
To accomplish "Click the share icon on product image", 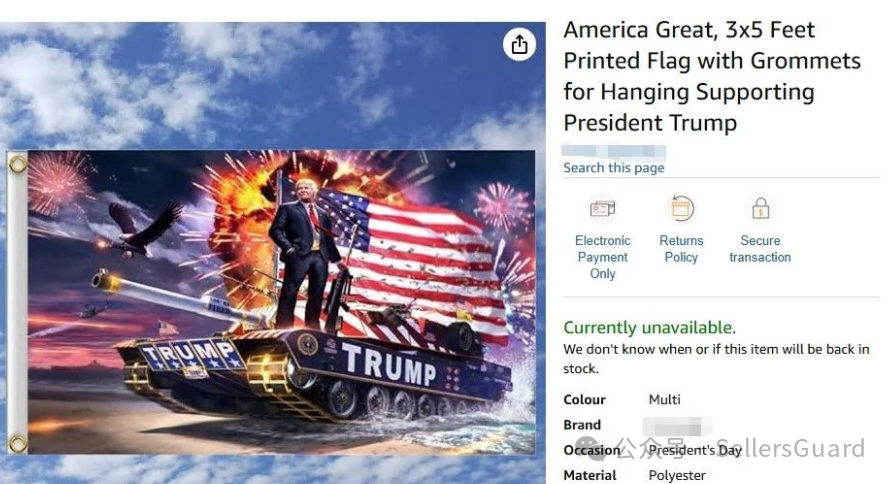I will (x=519, y=44).
